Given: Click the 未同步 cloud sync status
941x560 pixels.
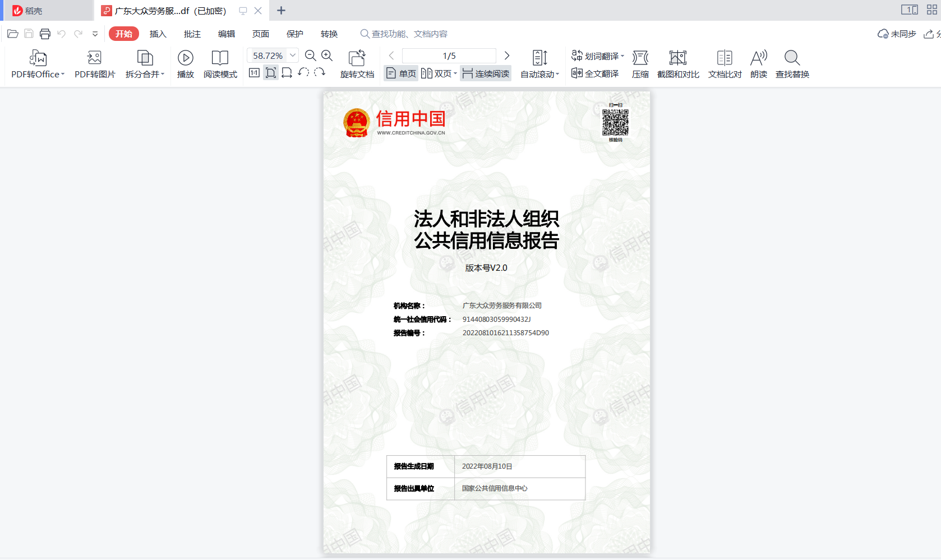Looking at the screenshot, I should pos(896,34).
